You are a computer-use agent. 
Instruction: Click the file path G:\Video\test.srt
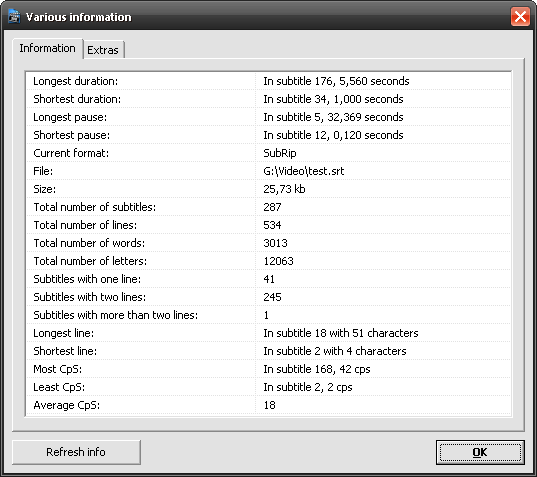[x=303, y=171]
